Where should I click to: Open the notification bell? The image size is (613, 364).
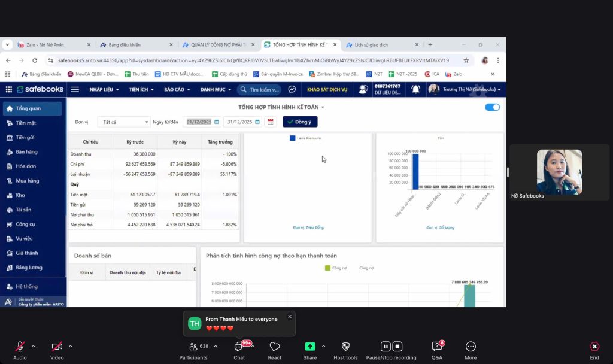415,89
